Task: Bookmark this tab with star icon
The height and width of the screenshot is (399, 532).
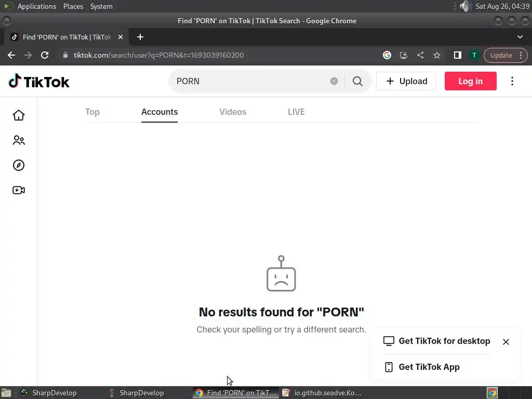Action: pyautogui.click(x=436, y=55)
